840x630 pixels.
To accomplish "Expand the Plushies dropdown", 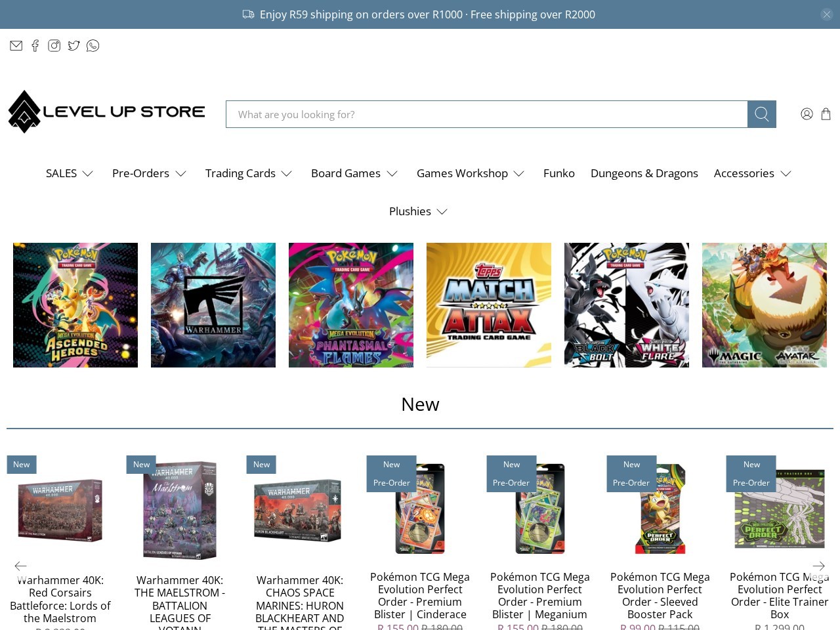I will click(409, 211).
